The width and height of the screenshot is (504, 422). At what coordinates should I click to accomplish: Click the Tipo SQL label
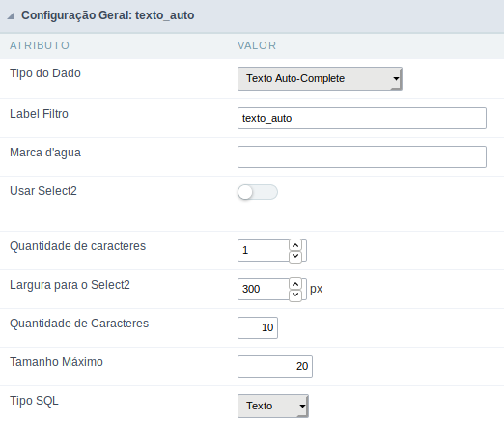click(34, 401)
